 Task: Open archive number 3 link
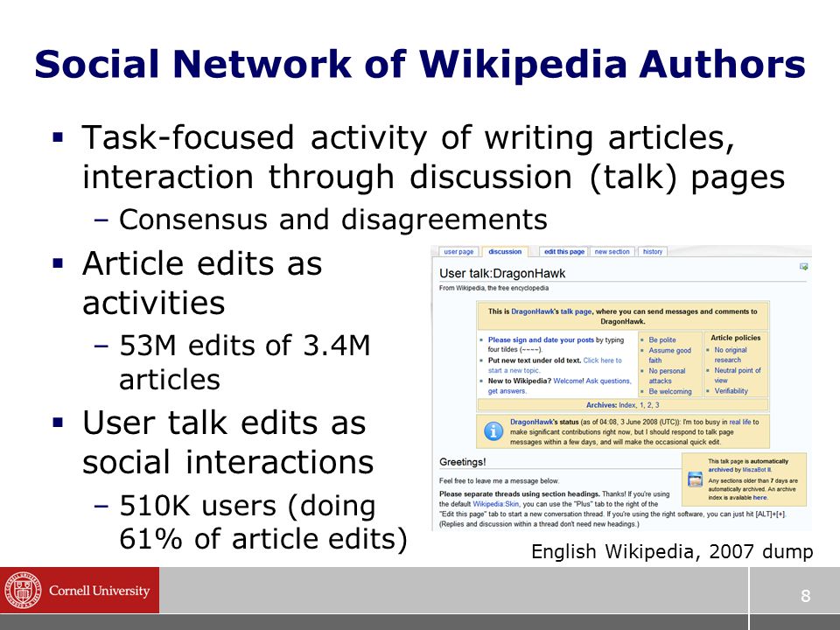point(657,405)
